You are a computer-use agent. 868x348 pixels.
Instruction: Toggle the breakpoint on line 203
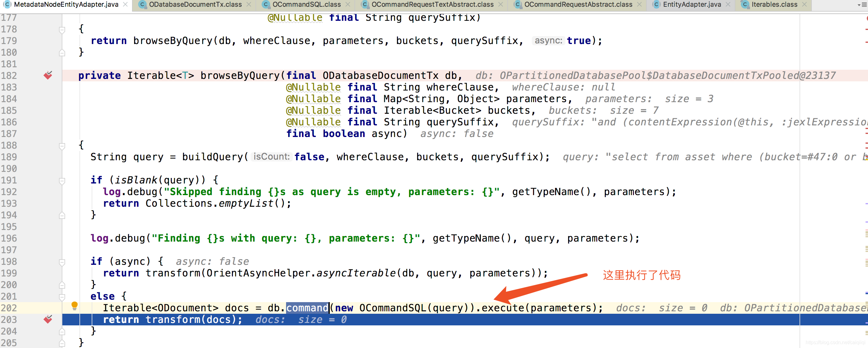(x=48, y=319)
